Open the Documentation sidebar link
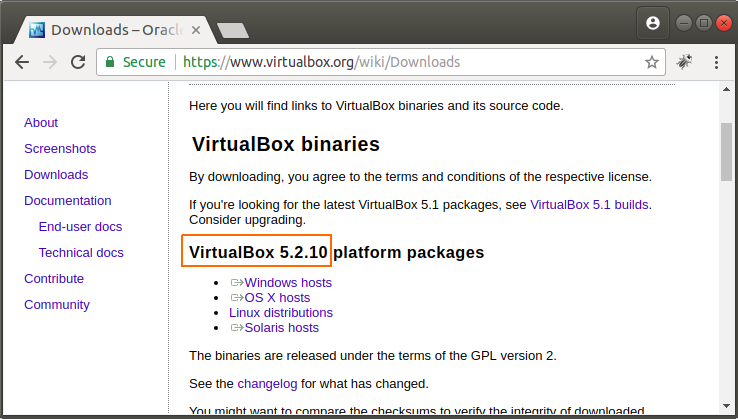 coord(68,201)
